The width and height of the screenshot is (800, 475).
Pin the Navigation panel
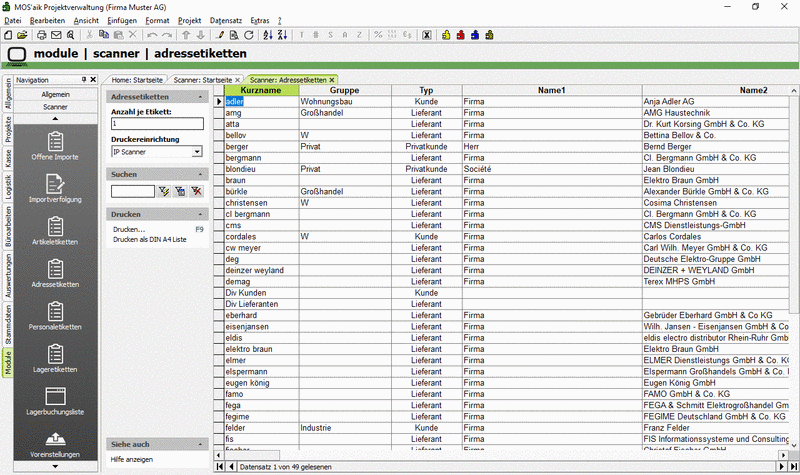[84, 80]
